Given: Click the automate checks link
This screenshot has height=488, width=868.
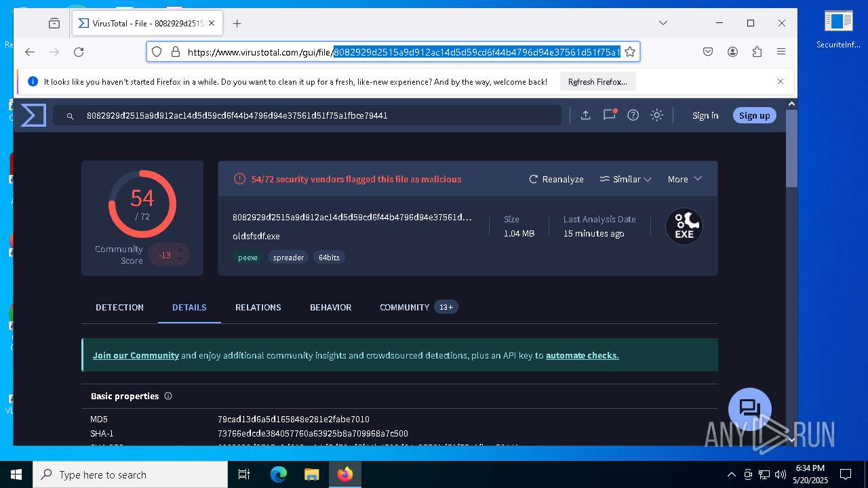Looking at the screenshot, I should click(582, 355).
